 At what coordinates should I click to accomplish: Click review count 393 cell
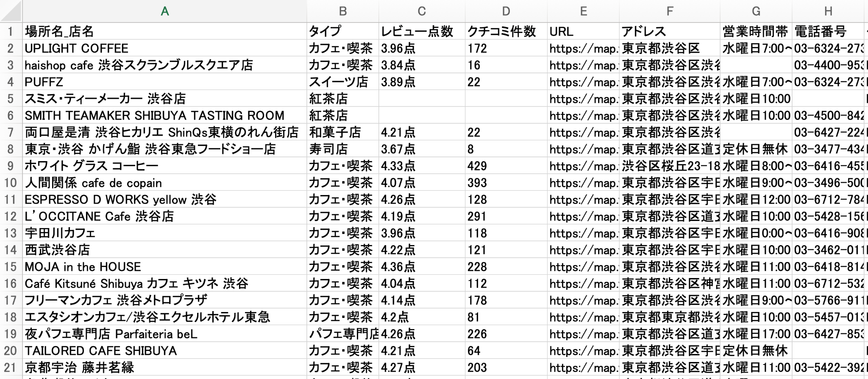coord(506,183)
